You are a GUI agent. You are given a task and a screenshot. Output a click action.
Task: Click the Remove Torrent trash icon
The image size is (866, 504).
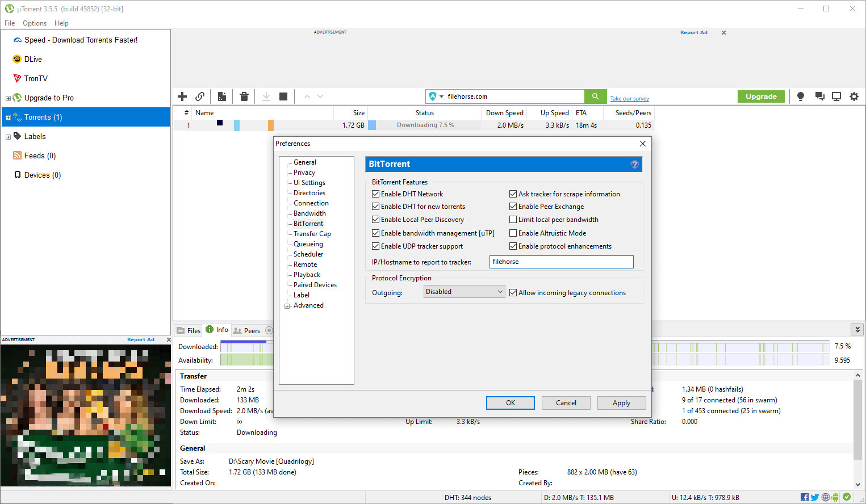coord(244,96)
